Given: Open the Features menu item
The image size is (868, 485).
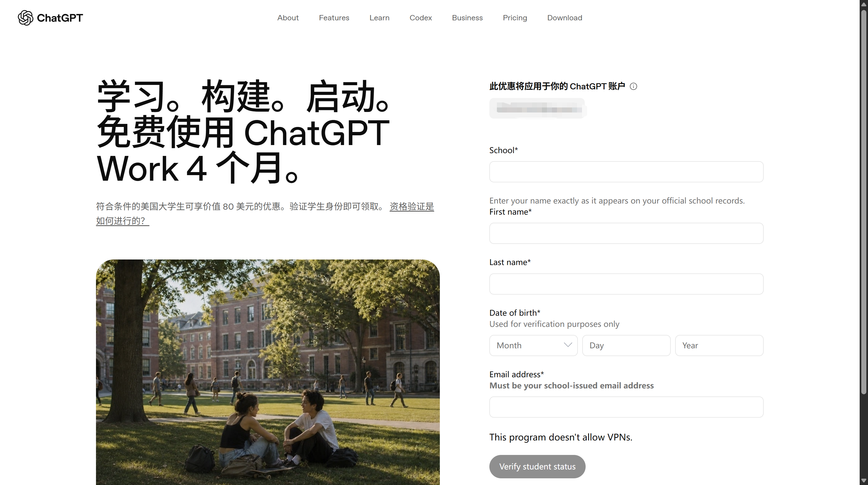Looking at the screenshot, I should pos(334,18).
